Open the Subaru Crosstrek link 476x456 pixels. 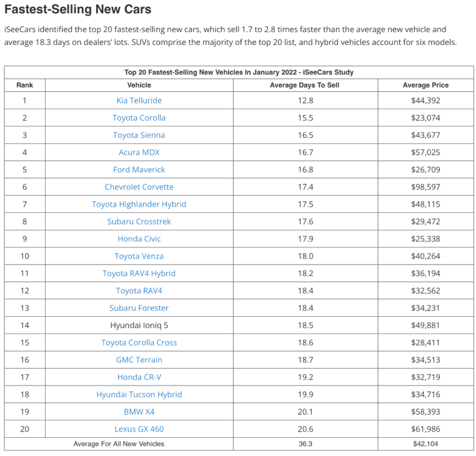tap(139, 221)
